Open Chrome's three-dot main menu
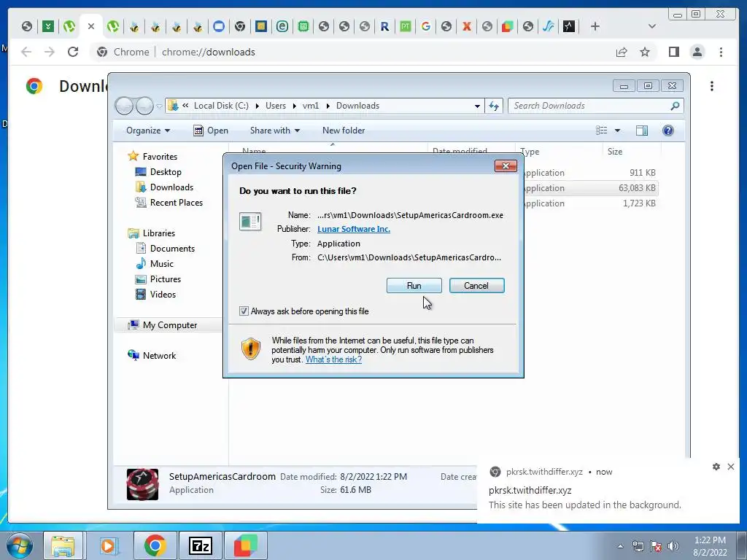Screen dimensions: 747x560 click(x=721, y=52)
